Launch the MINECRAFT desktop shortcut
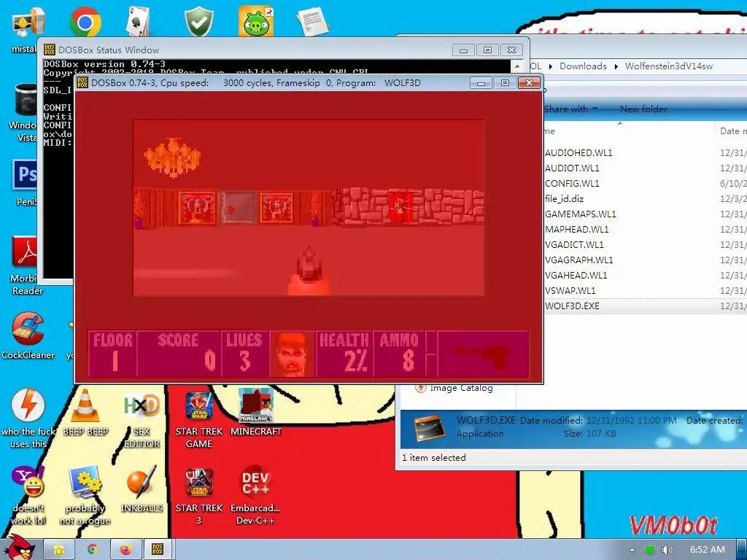This screenshot has width=747, height=560. (256, 413)
